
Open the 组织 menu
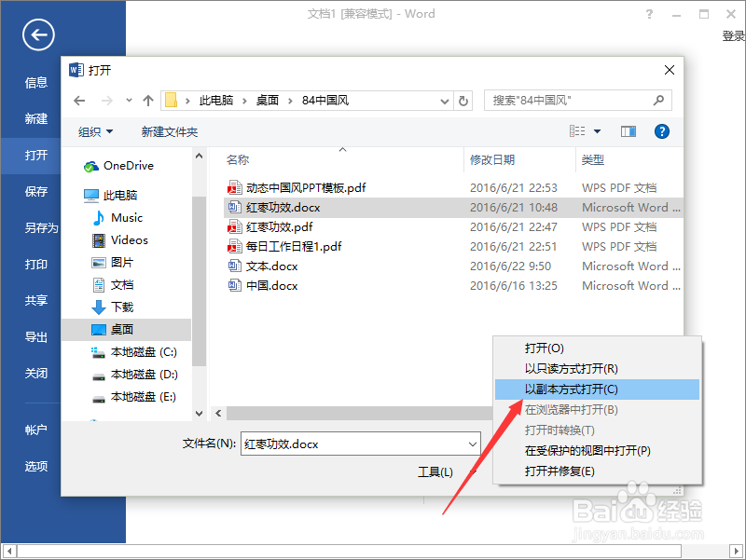(95, 131)
